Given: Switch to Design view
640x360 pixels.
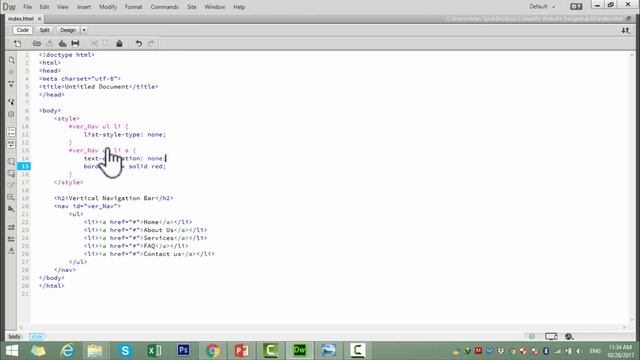Looking at the screenshot, I should click(x=68, y=30).
